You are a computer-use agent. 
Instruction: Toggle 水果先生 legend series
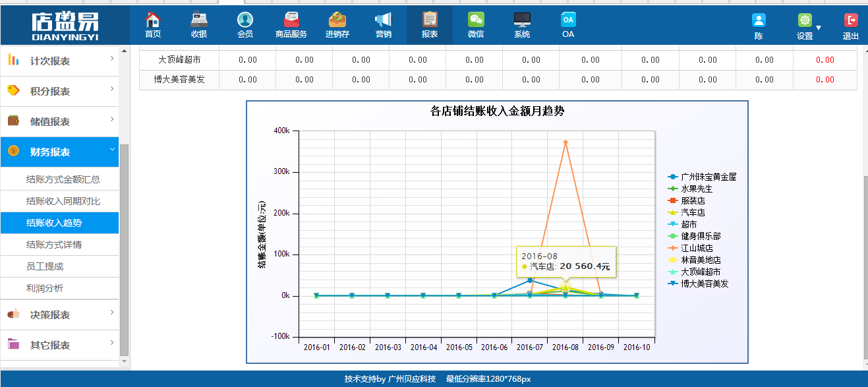coord(689,189)
